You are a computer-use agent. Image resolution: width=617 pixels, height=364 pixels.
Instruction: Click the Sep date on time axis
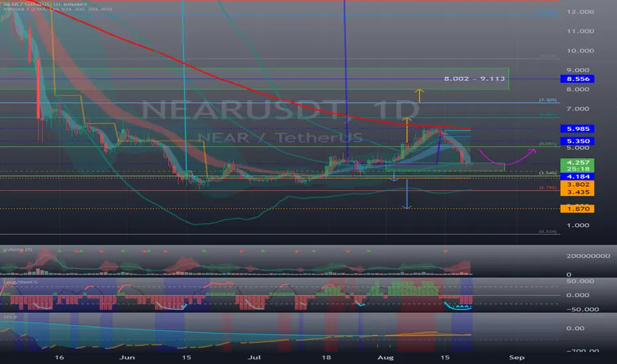(516, 357)
